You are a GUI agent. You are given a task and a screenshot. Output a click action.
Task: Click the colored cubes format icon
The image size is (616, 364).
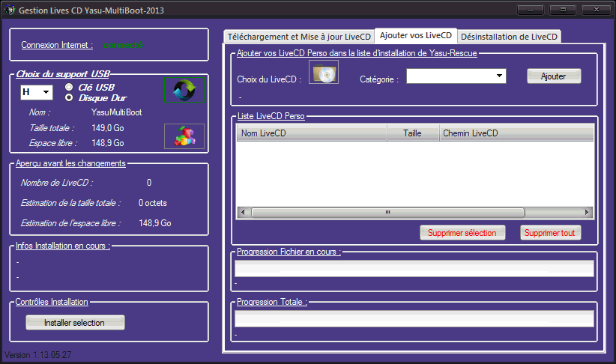tap(184, 136)
